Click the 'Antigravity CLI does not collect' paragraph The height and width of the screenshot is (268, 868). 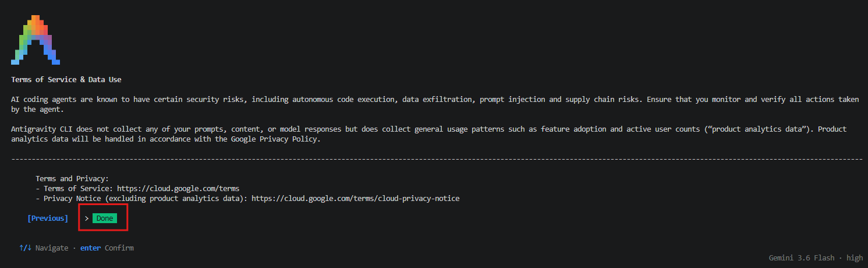point(429,134)
